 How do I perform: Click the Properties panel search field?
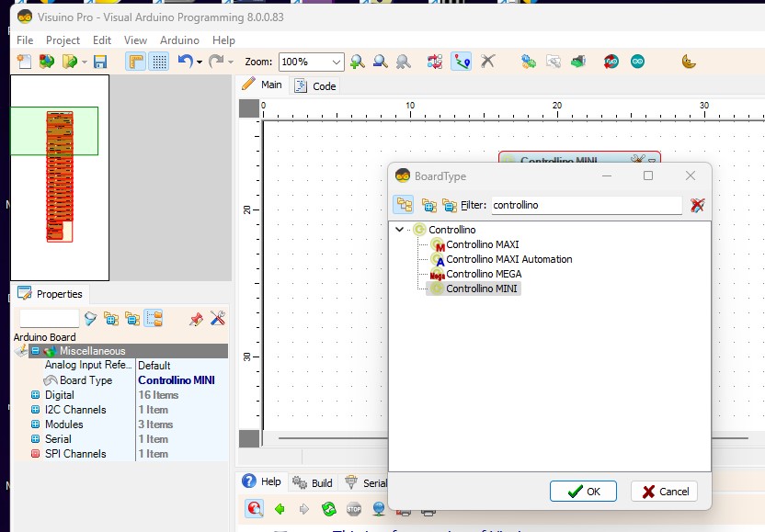coord(50,319)
